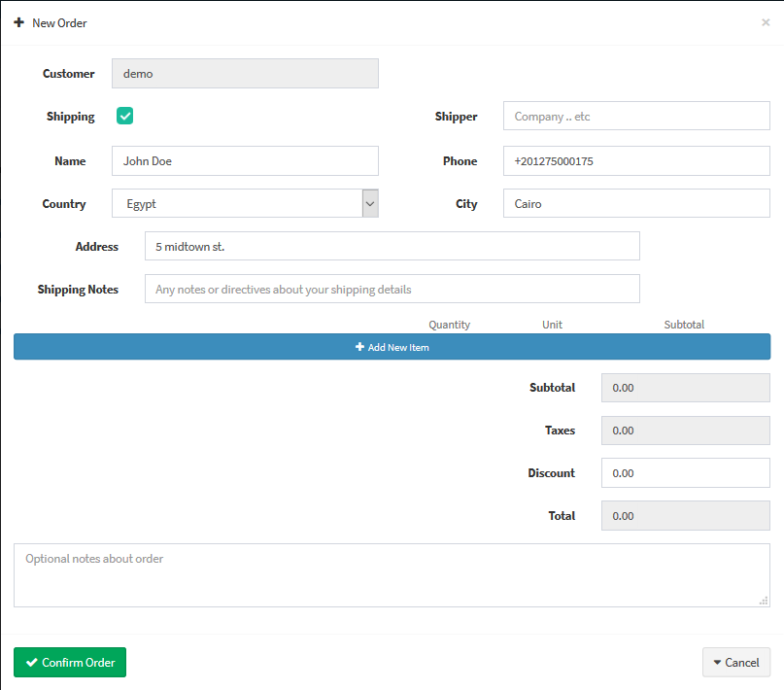The height and width of the screenshot is (690, 784).
Task: Click the optional order notes textarea
Action: point(392,575)
